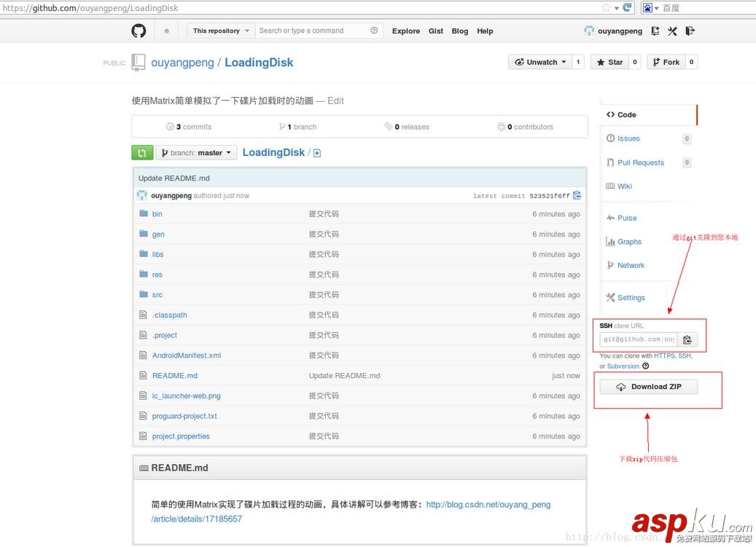Screen dimensions: 756x547
Task: Copy the latest commit SHA icon
Action: coord(577,195)
